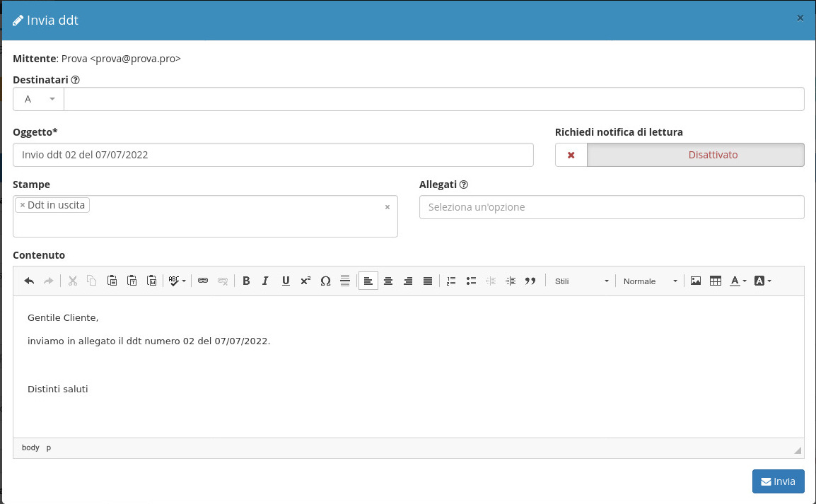Viewport: 816px width, 504px height.
Task: Click the Invia send button
Action: coord(778,481)
